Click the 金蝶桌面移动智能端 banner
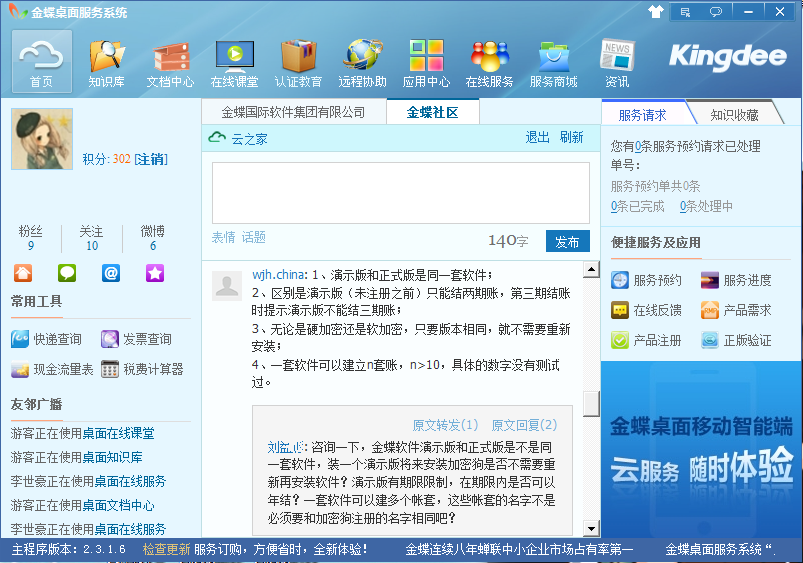This screenshot has height=563, width=803. pos(702,450)
